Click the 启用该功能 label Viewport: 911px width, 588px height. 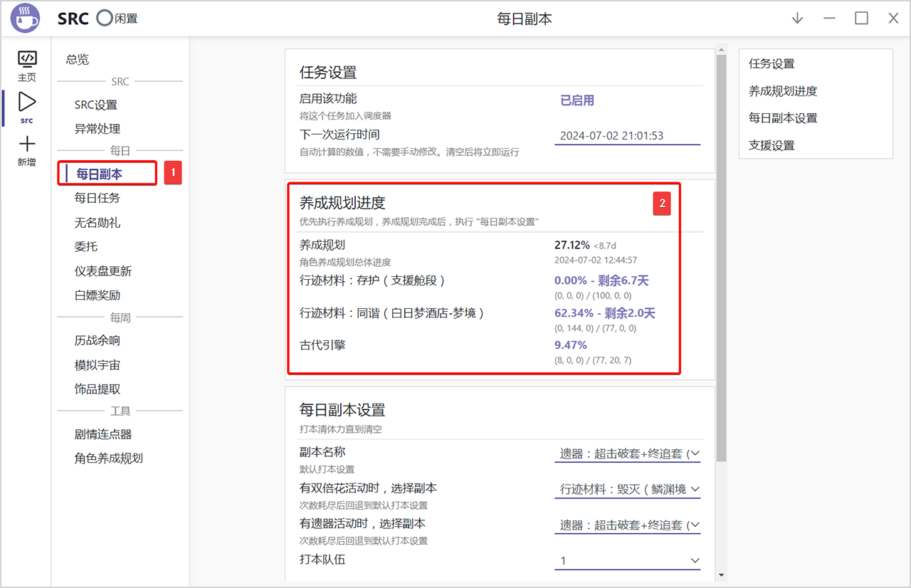click(328, 99)
